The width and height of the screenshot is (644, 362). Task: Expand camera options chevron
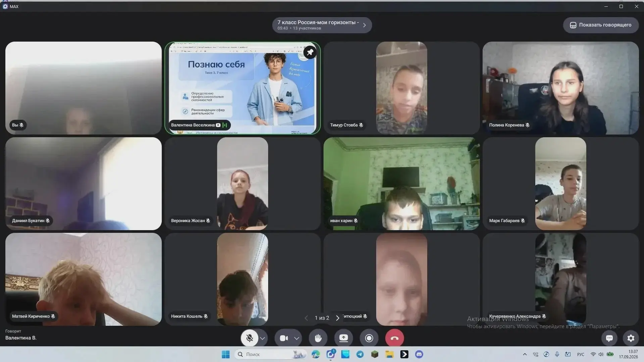297,338
